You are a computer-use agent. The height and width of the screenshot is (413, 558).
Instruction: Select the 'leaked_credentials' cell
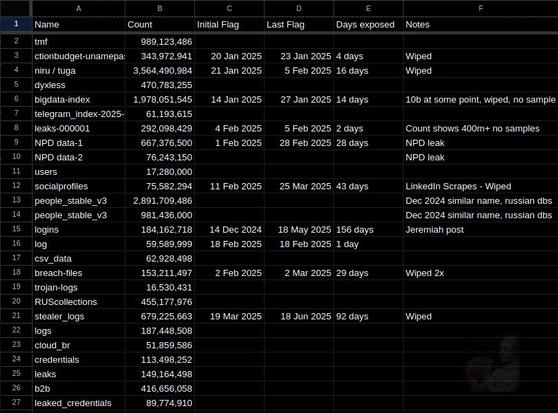pos(79,403)
